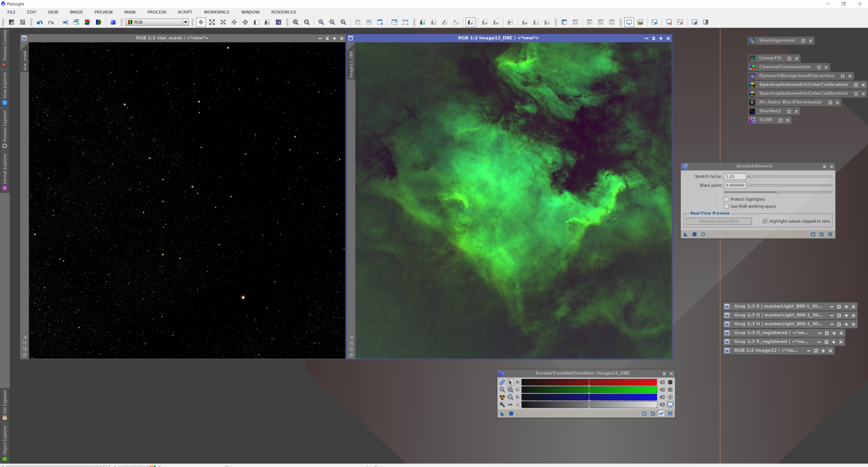Adjust the Black point slider
Screen dimensions: 868x467
click(x=789, y=185)
